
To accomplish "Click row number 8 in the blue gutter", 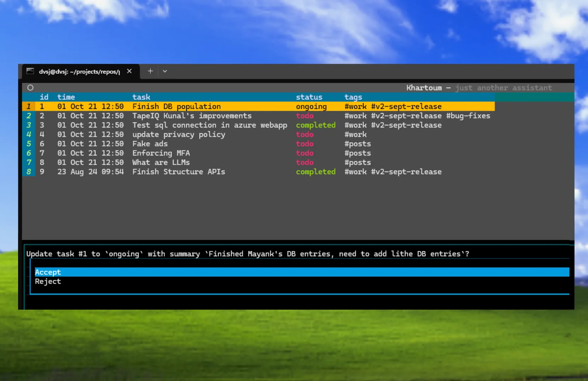I will tap(29, 172).
